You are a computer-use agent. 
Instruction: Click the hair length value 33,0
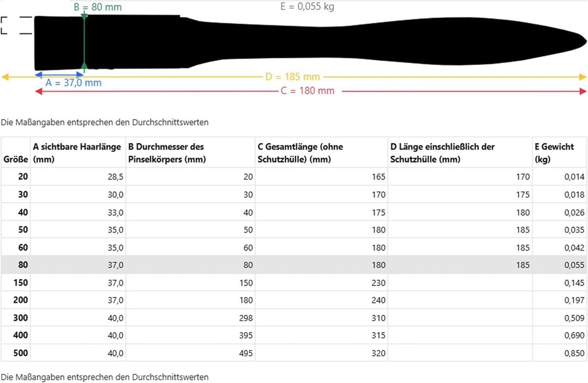point(115,212)
